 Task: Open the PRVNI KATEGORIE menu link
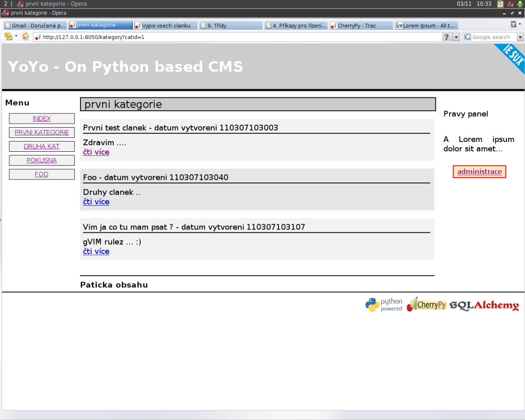tap(42, 132)
